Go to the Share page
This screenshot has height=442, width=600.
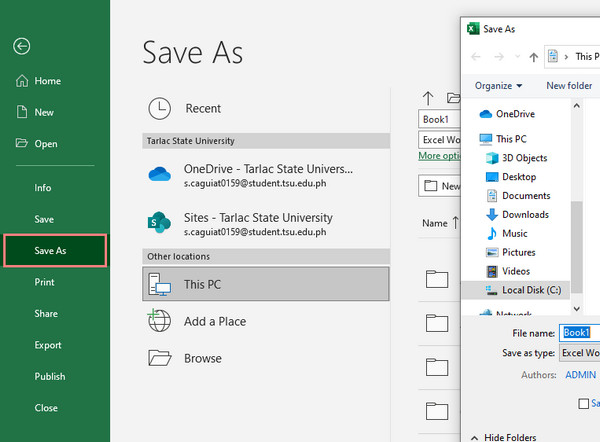[46, 313]
